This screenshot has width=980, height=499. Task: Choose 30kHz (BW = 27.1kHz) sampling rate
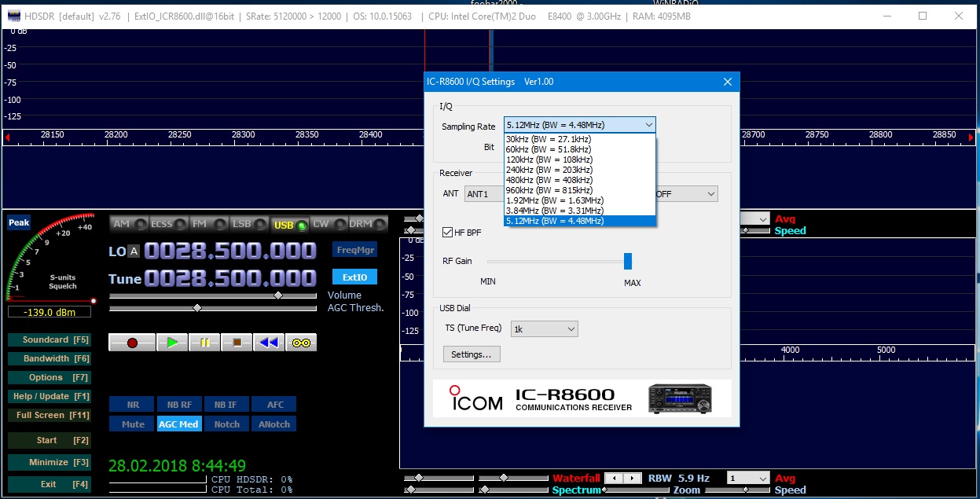(x=580, y=139)
